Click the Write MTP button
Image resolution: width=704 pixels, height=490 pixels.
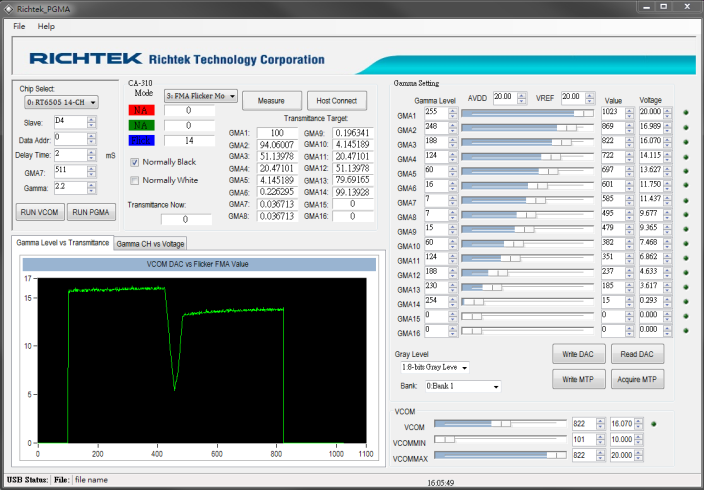click(x=578, y=379)
